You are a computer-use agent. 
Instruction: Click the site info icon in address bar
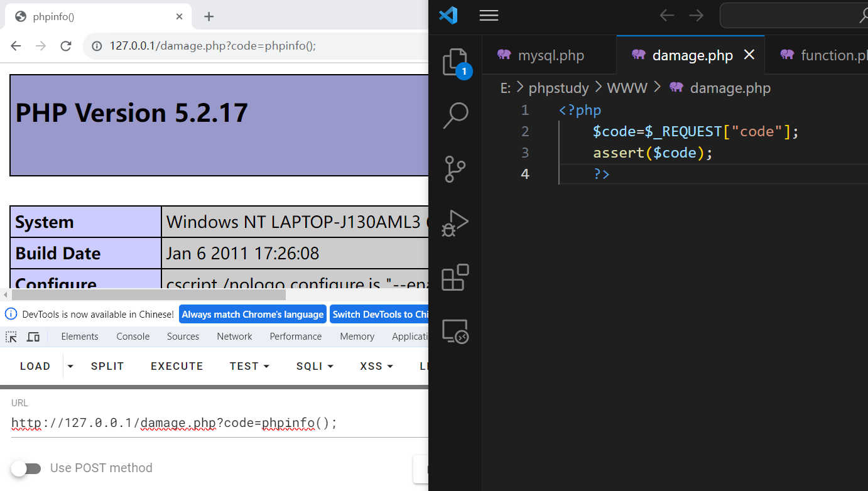97,46
